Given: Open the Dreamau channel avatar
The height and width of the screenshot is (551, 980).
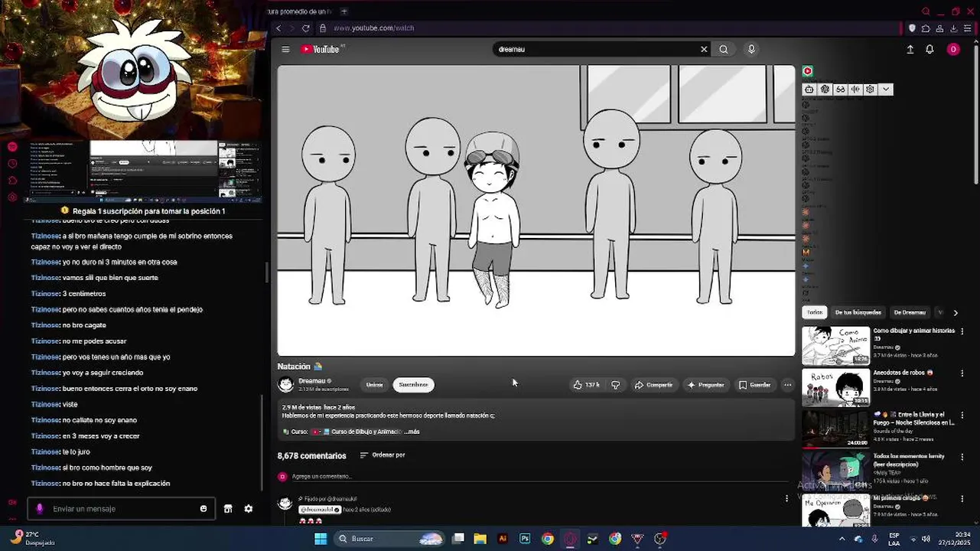Looking at the screenshot, I should [286, 384].
